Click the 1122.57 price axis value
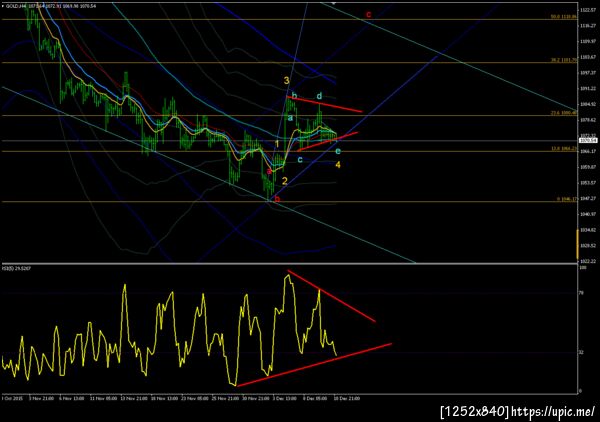This screenshot has width=600, height=422. point(588,10)
